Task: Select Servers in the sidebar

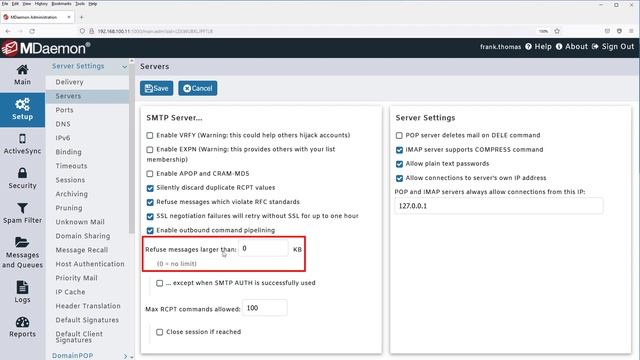Action: [68, 96]
